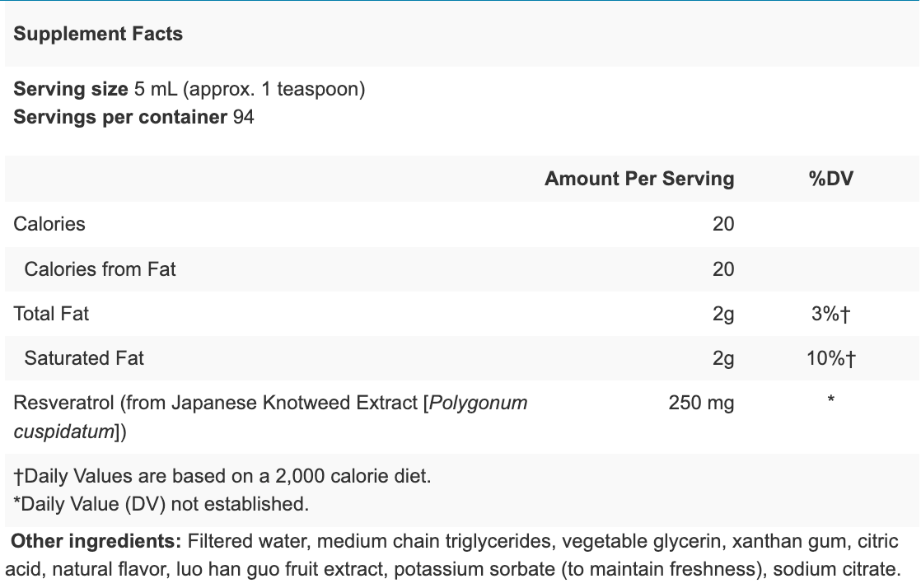Click the Calories from Fat label

click(x=100, y=269)
